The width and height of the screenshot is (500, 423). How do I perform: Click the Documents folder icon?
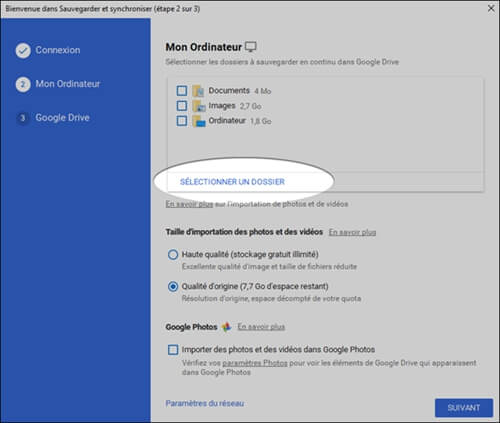point(198,91)
